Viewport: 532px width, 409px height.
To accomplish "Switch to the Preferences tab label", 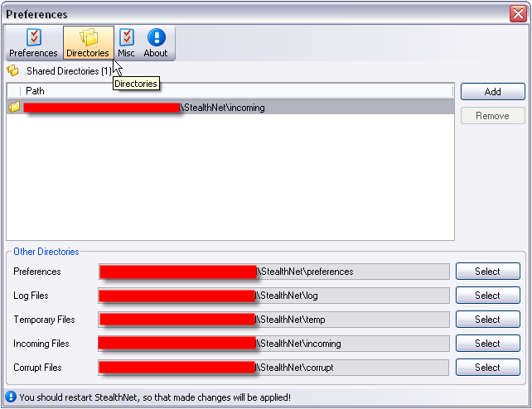I will pos(33,53).
